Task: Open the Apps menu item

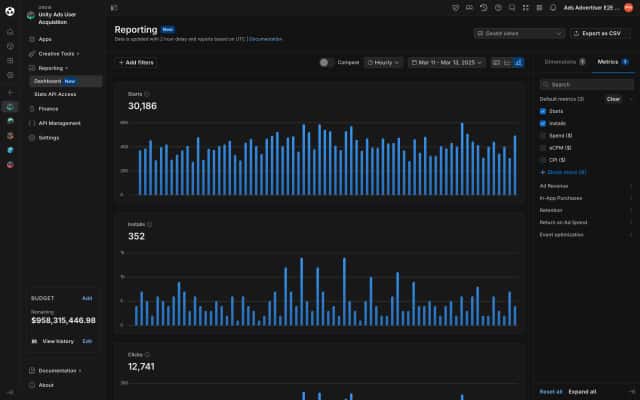Action: tap(45, 39)
